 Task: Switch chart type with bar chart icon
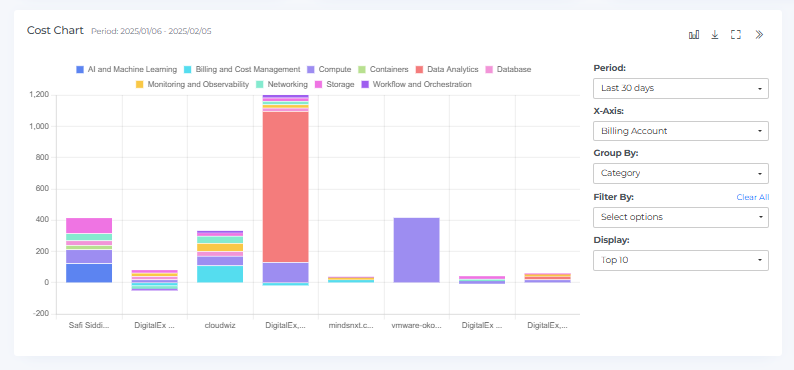point(694,34)
